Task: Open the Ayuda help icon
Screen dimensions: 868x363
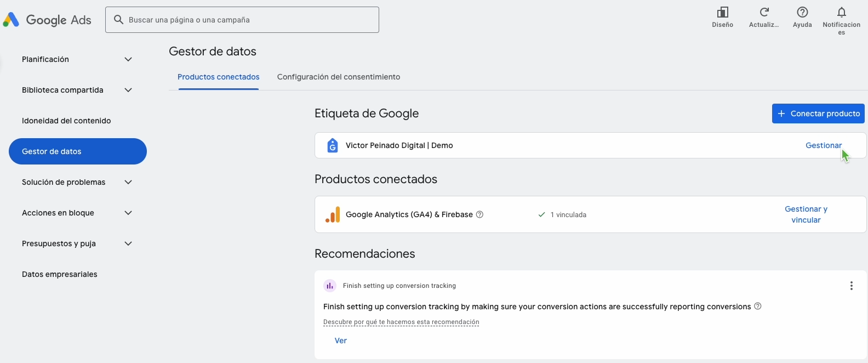Action: tap(802, 13)
